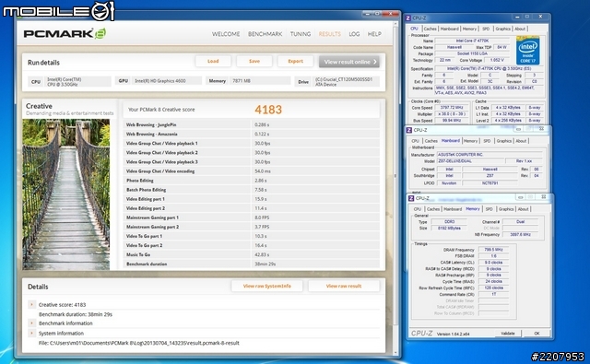The height and width of the screenshot is (364, 590).
Task: Open the TUNING tab
Action: (x=301, y=34)
